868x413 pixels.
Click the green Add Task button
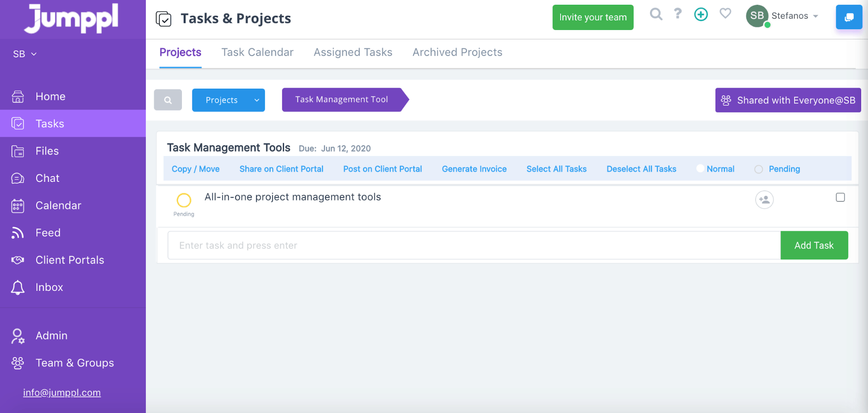814,245
